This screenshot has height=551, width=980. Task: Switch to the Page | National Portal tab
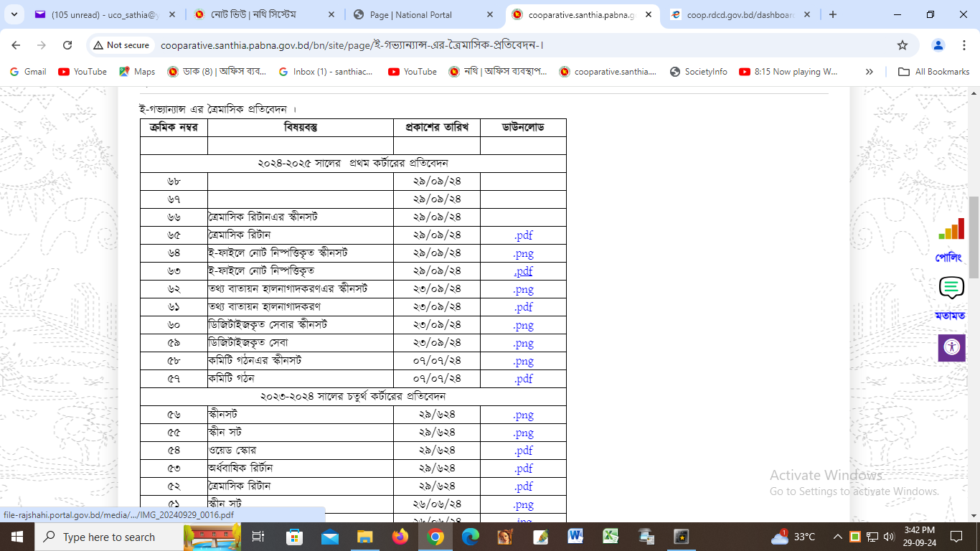coord(420,14)
